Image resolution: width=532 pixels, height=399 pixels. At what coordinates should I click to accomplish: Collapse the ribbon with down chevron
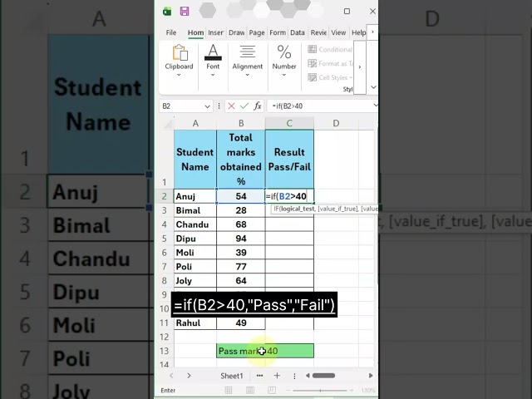tap(373, 87)
